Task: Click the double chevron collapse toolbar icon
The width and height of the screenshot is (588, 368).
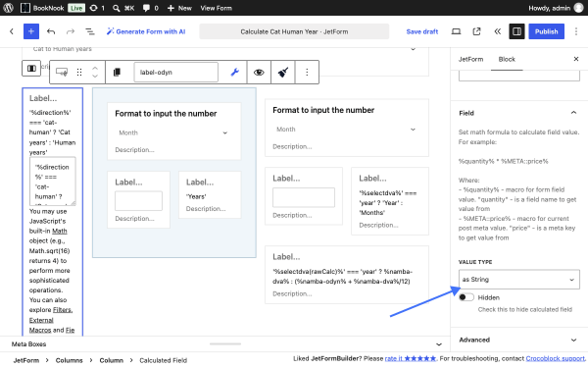Action: point(497,31)
